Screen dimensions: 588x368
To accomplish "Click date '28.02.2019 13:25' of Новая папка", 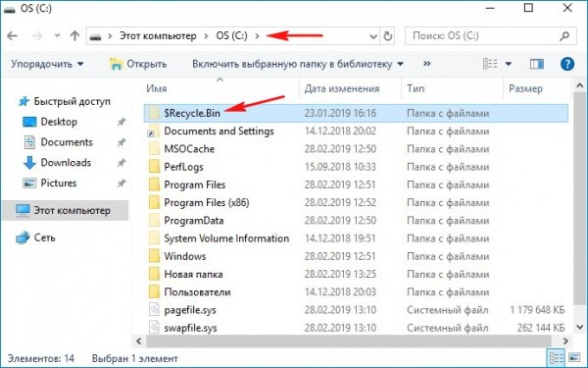I will pyautogui.click(x=340, y=274).
